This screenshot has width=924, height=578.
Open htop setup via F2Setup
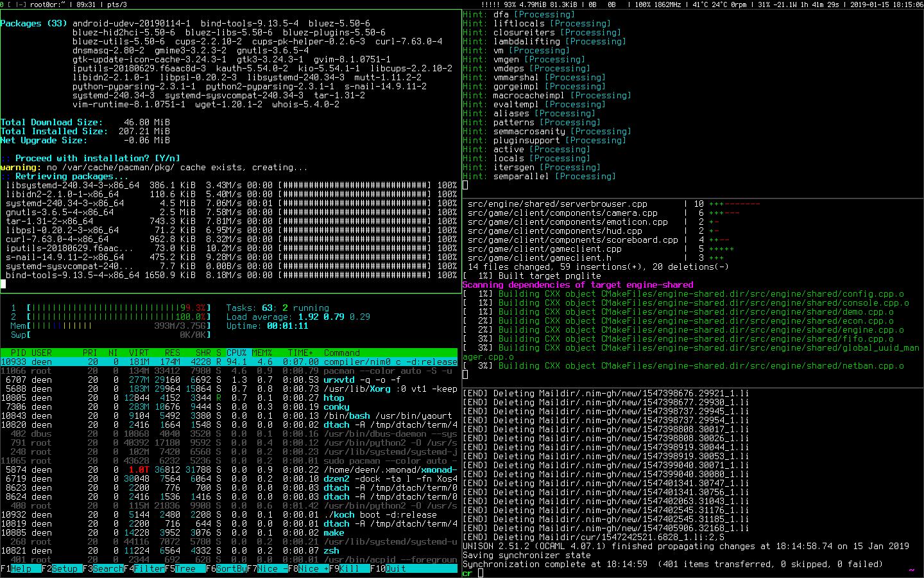point(60,568)
